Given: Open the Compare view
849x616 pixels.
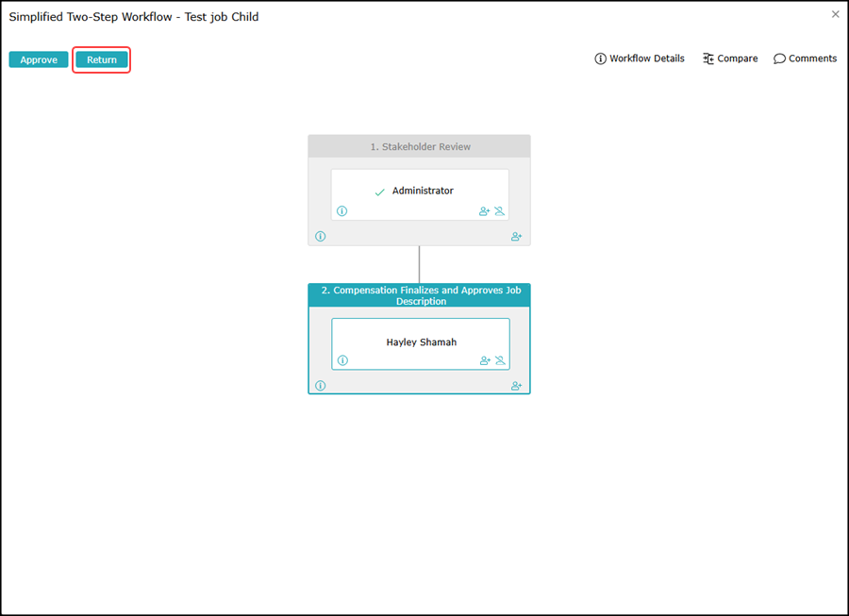Looking at the screenshot, I should point(730,58).
